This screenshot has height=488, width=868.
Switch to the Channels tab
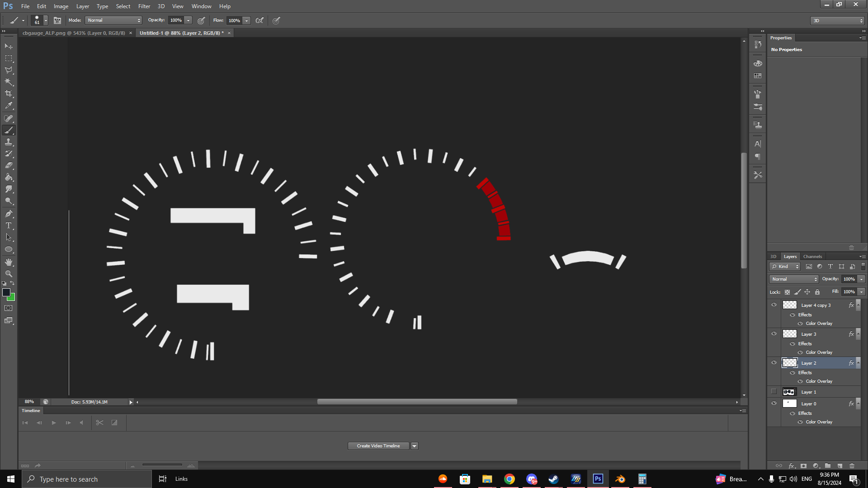point(812,257)
